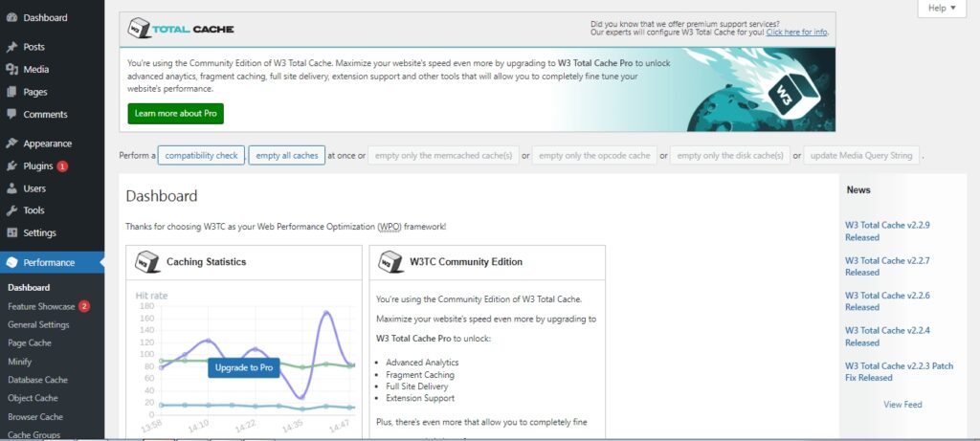This screenshot has height=441, width=980.
Task: Open Object Cache settings
Action: [x=33, y=398]
